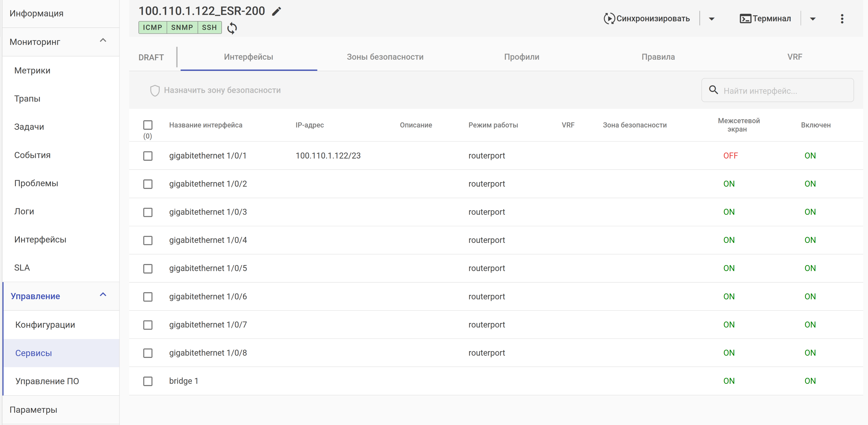Open the three-dot more options menu

tap(842, 19)
